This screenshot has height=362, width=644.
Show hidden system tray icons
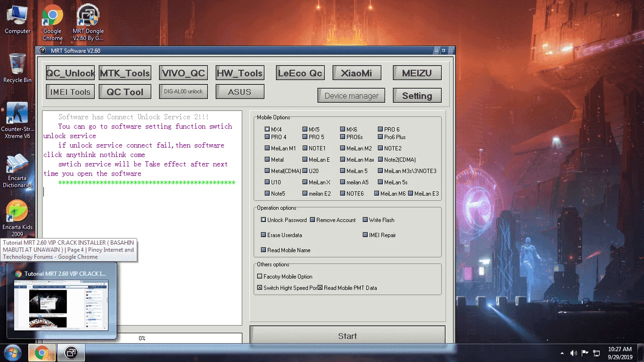[562, 353]
